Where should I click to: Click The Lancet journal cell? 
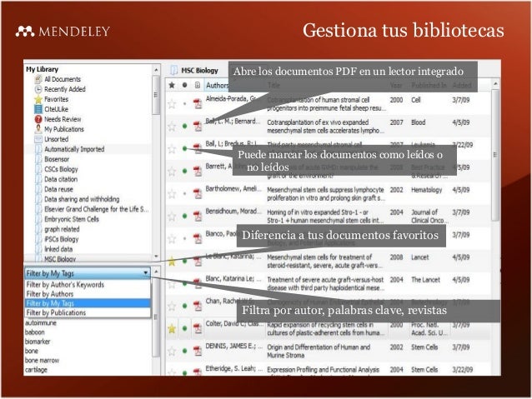click(425, 280)
